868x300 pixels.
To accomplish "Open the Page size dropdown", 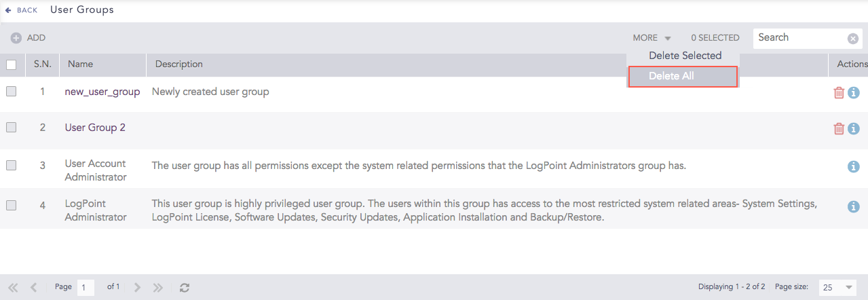I will click(x=837, y=288).
